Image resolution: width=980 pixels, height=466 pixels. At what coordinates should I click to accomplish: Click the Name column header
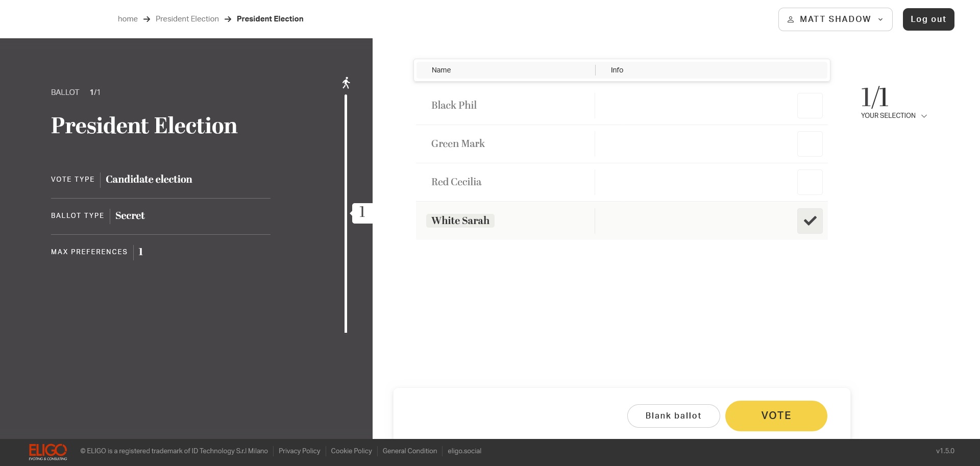coord(441,70)
